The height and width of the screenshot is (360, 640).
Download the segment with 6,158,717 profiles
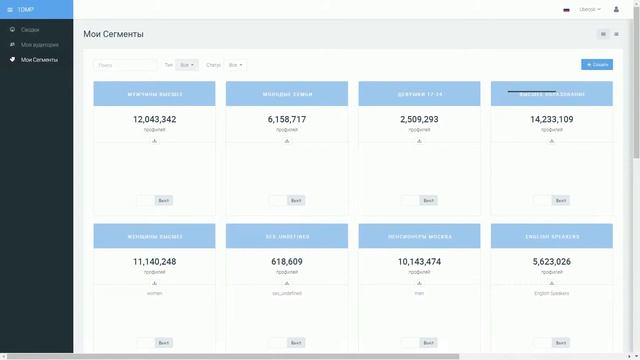287,141
